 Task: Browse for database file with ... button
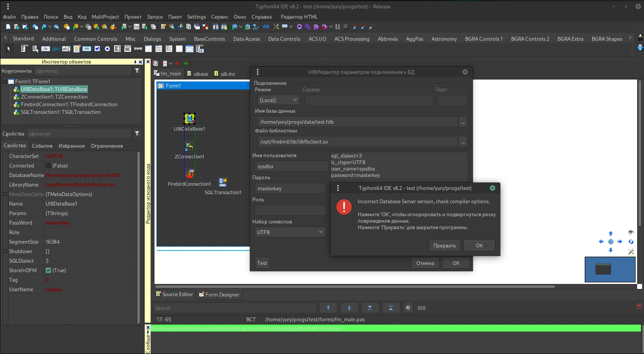463,122
